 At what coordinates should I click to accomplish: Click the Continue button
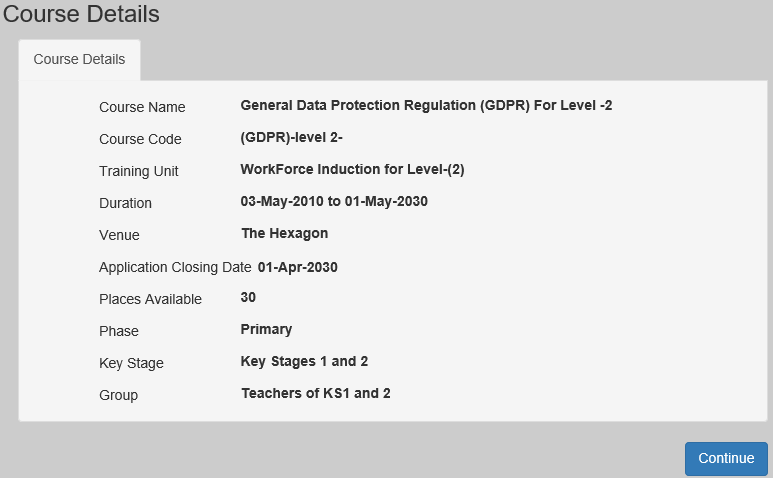726,459
